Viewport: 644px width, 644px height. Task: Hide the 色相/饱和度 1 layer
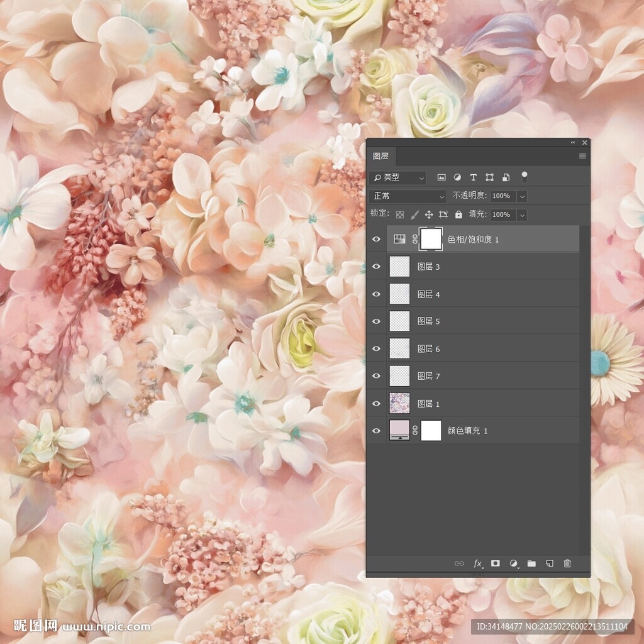click(376, 239)
